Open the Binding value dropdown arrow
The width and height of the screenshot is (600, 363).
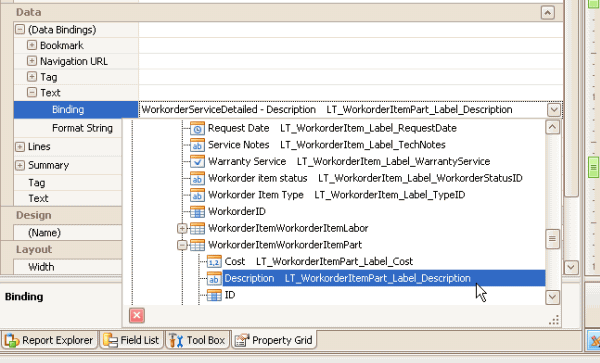click(x=554, y=110)
